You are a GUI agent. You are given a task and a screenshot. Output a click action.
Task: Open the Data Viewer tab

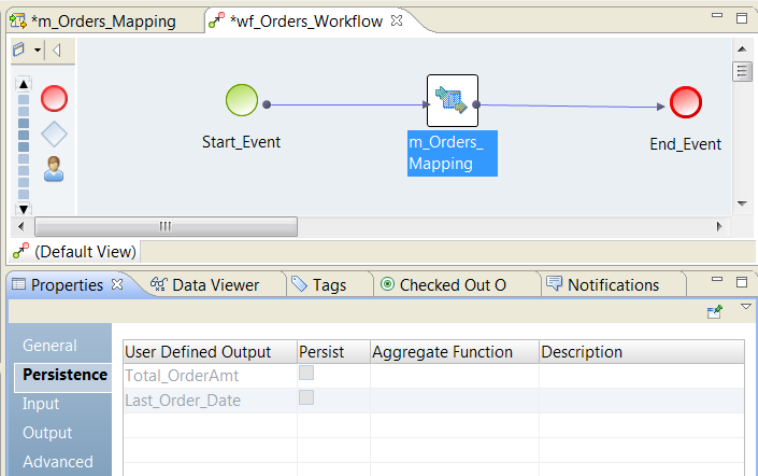pyautogui.click(x=204, y=285)
